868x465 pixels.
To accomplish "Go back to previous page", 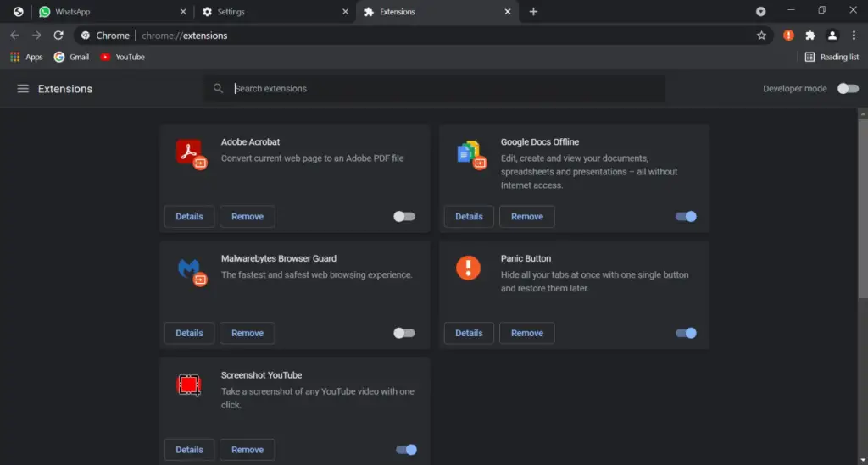I will (15, 36).
